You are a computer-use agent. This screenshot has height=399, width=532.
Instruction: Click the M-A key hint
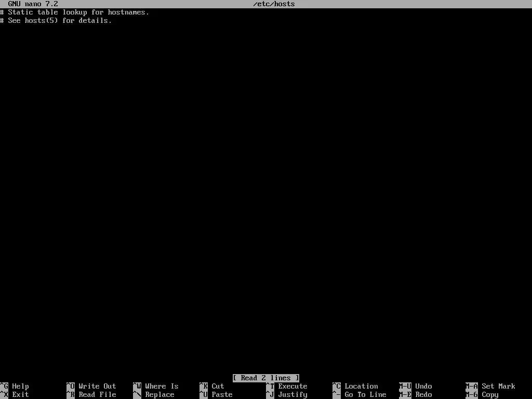(x=472, y=386)
